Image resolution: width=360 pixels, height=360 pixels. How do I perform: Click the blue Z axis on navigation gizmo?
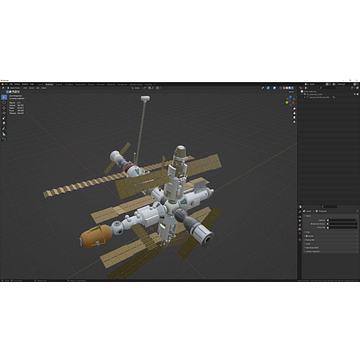[290, 97]
